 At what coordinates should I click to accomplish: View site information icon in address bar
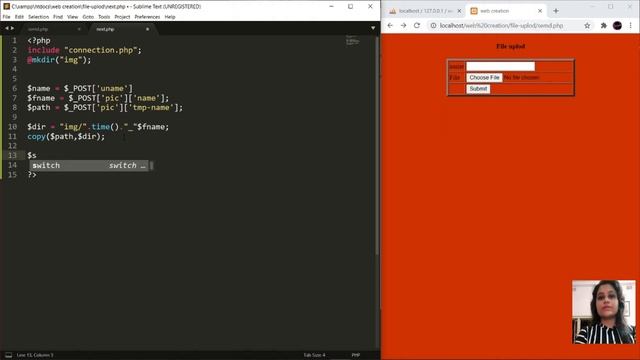(433, 25)
